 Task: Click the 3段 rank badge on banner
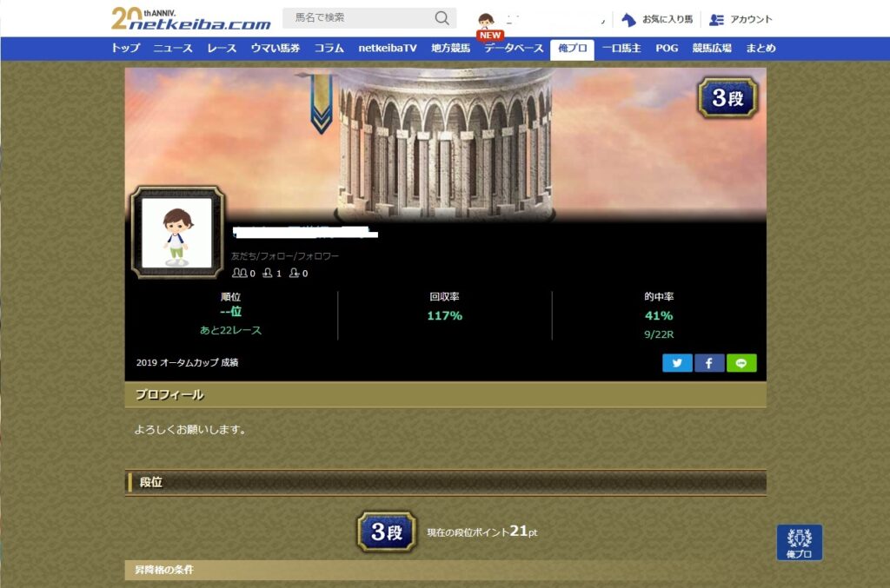tap(727, 98)
